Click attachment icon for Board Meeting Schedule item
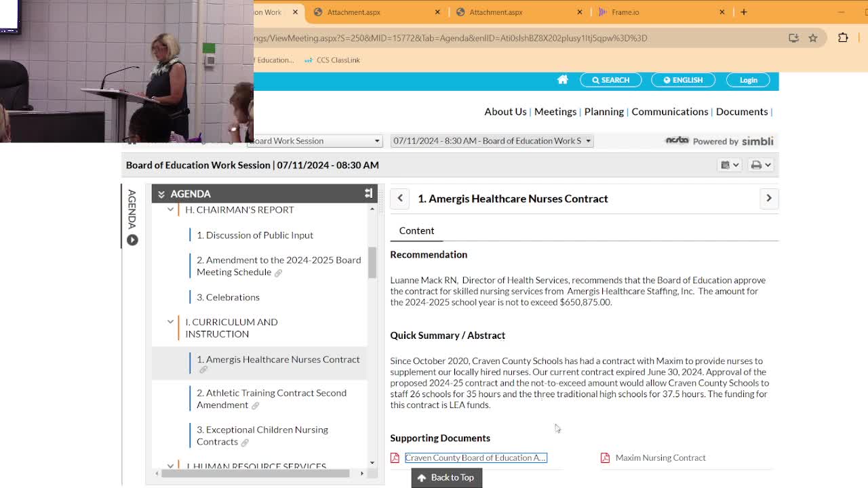 (278, 272)
